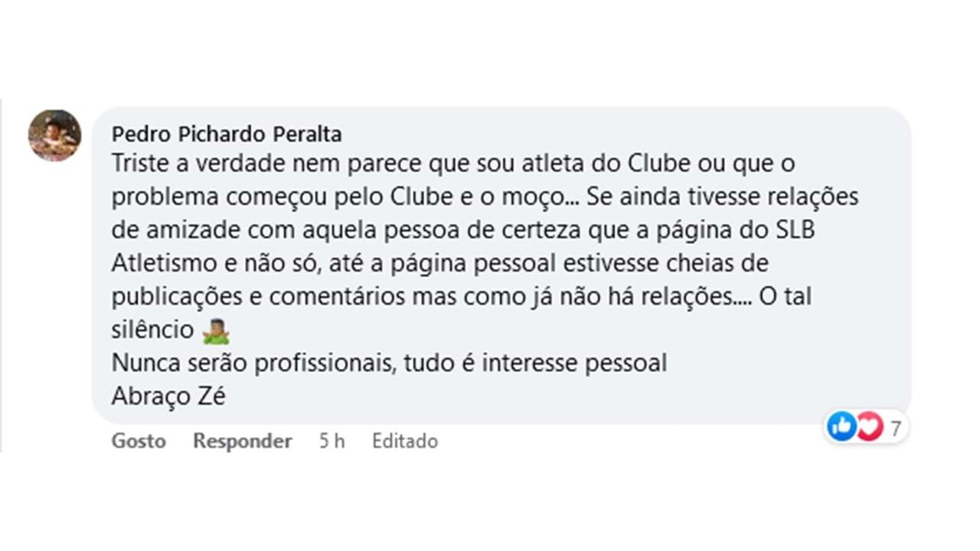Open the commenter's profile picture

click(54, 135)
